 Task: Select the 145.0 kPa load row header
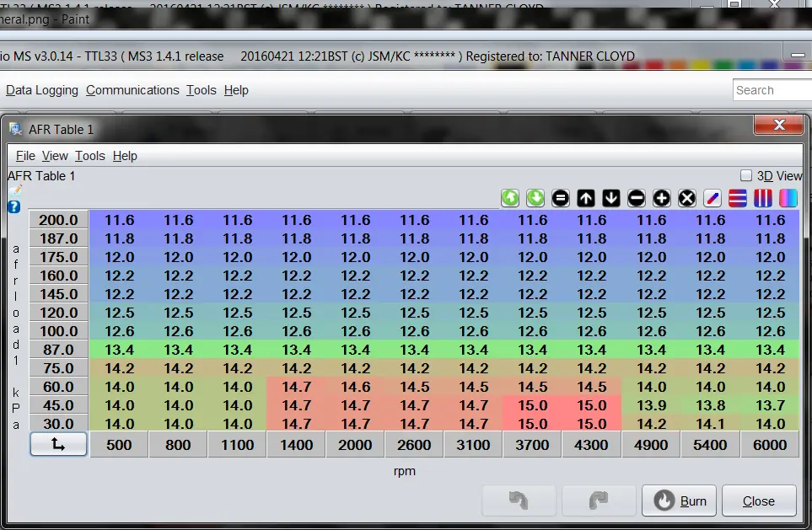click(58, 294)
